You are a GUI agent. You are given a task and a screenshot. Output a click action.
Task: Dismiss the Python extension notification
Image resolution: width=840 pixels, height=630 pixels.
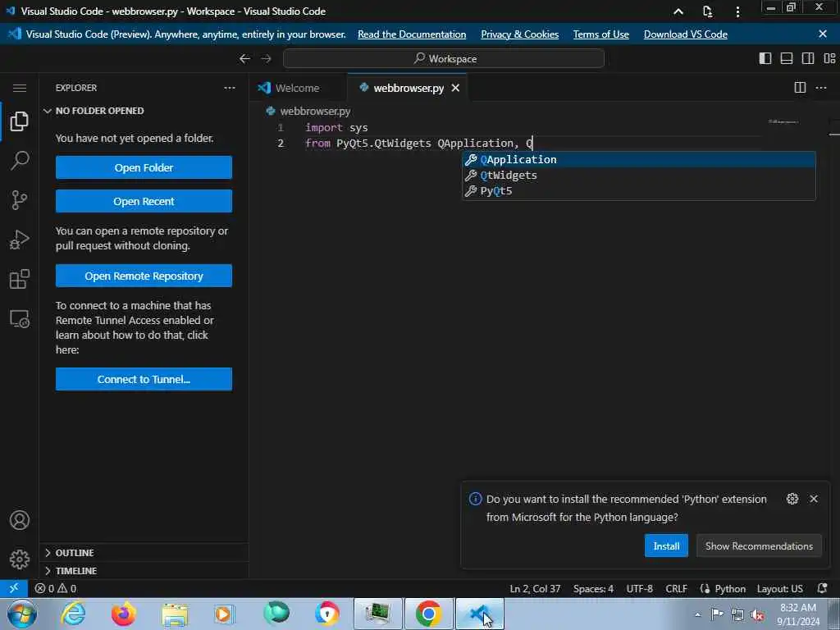(814, 499)
